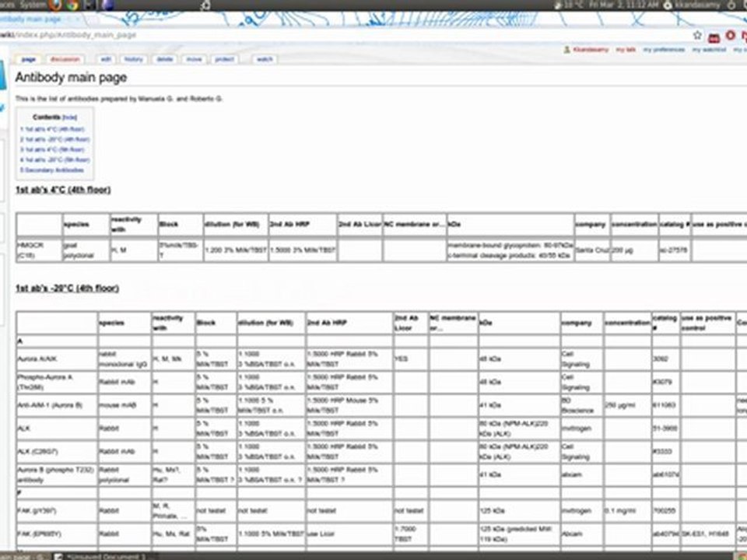Click the 'sc-27578' catalog number cell
The height and width of the screenshot is (560, 747).
[675, 250]
